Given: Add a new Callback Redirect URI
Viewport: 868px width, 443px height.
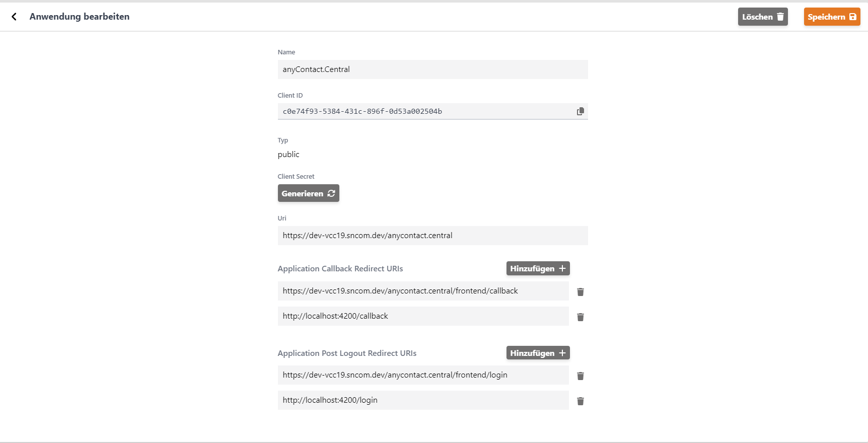Looking at the screenshot, I should coord(538,268).
